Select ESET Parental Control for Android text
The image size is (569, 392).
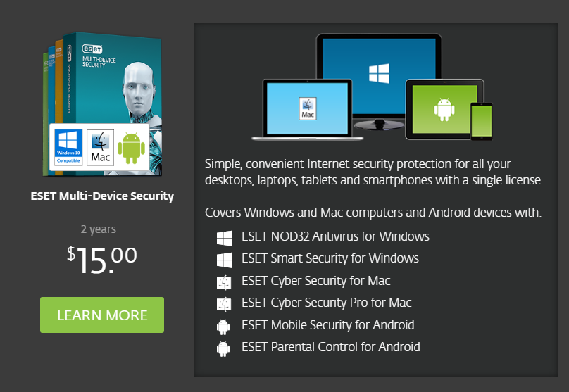(331, 347)
